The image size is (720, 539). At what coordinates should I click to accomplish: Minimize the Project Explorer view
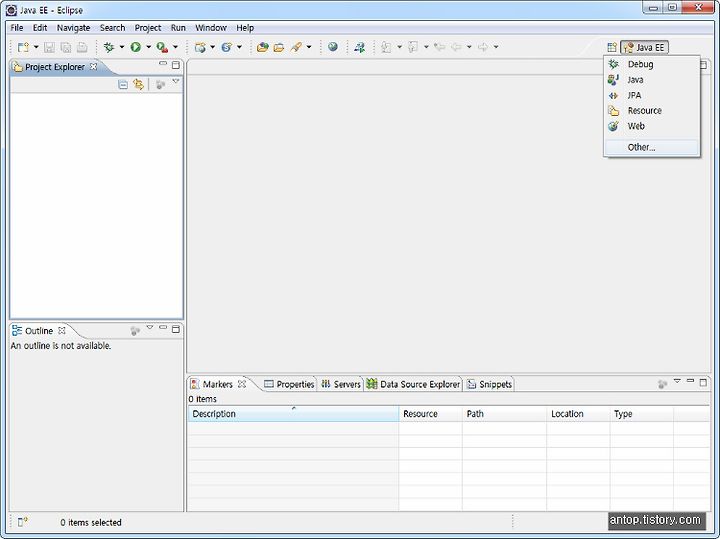(x=163, y=64)
